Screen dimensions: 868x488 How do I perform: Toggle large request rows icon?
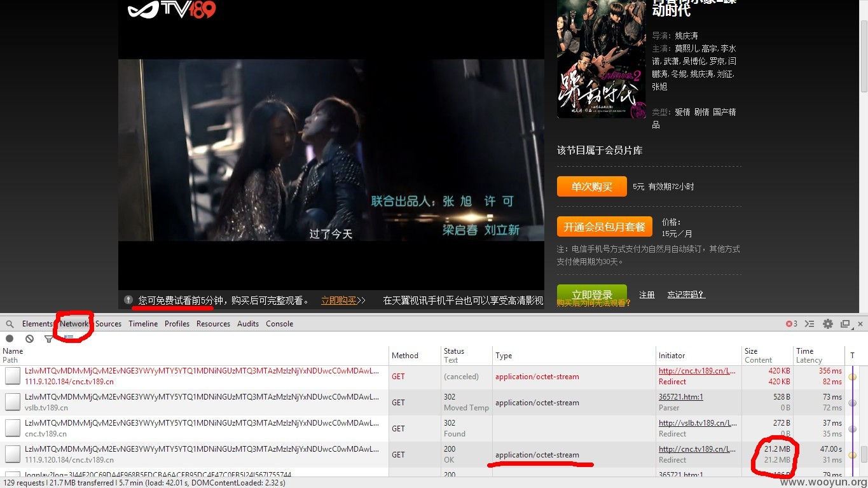click(x=68, y=338)
